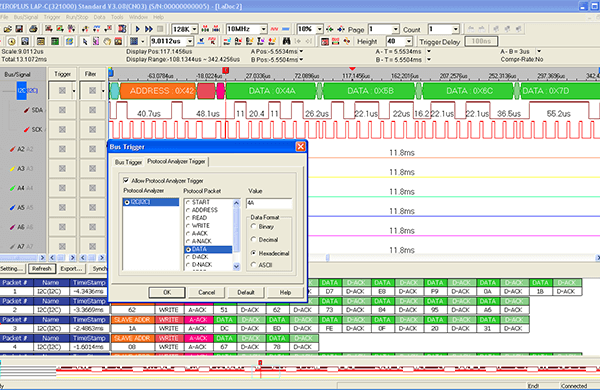The image size is (600, 390).
Task: Click the blue grid icon near time scale
Action: 134,41
